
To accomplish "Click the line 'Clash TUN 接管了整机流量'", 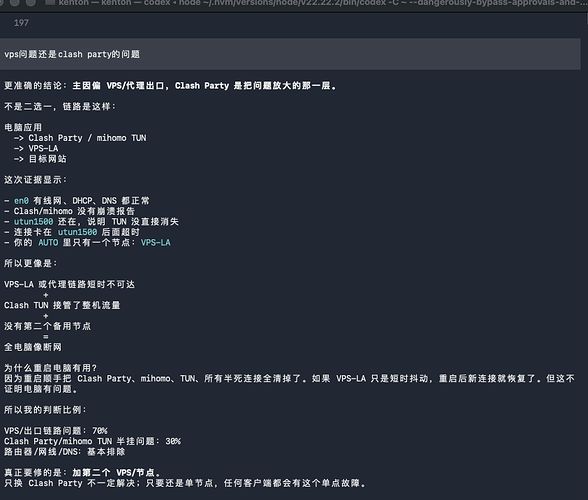I will point(62,305).
